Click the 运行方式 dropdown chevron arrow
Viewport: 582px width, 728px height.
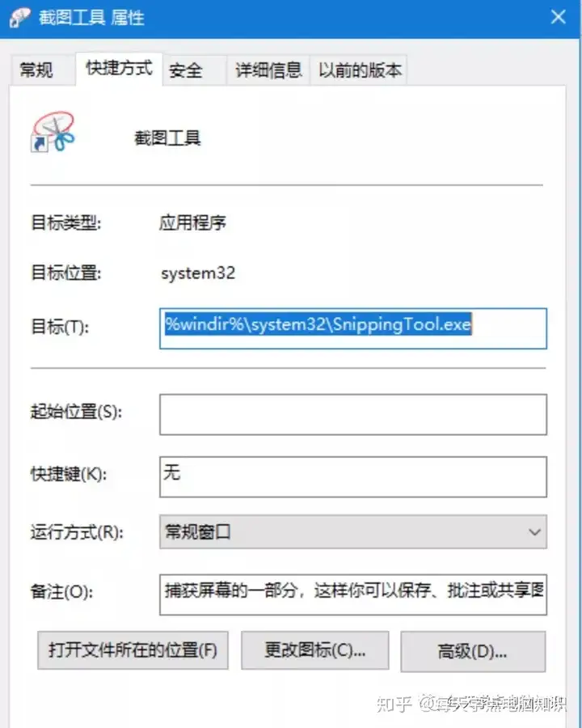(534, 532)
